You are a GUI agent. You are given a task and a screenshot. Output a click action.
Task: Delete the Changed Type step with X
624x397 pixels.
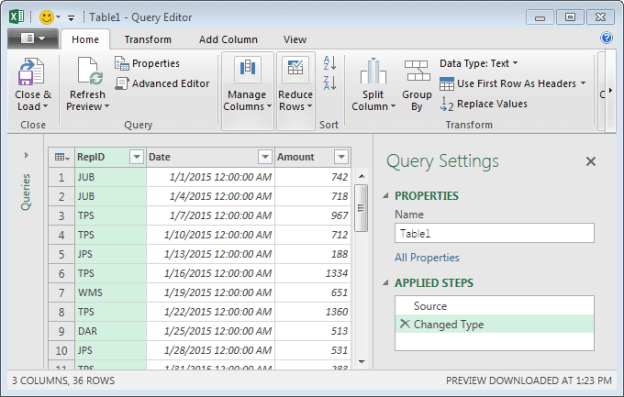[404, 324]
